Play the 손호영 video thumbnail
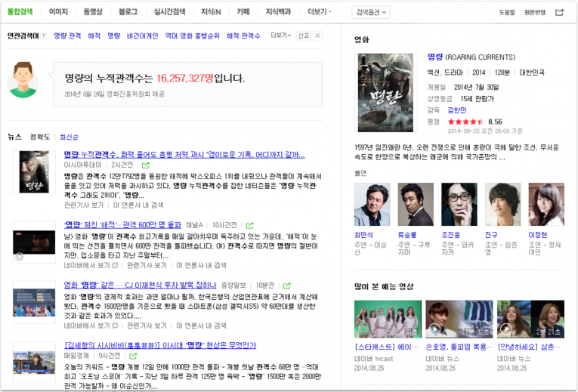578x392 pixels. tap(459, 319)
